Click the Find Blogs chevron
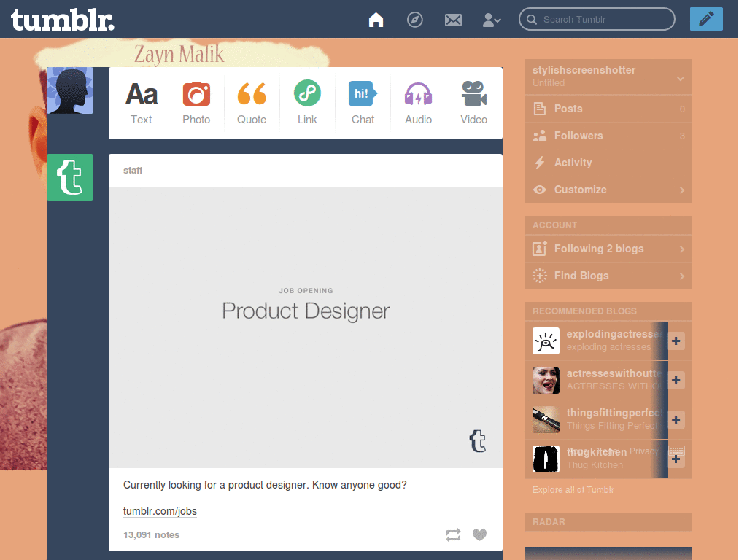 coord(682,276)
